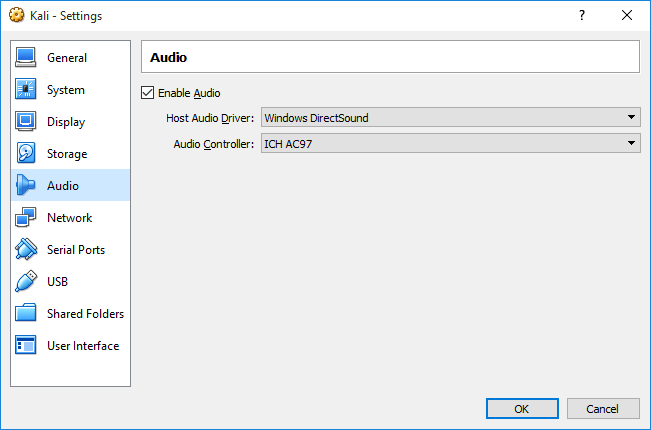651x430 pixels.
Task: Click the Storage disk icon
Action: [26, 153]
